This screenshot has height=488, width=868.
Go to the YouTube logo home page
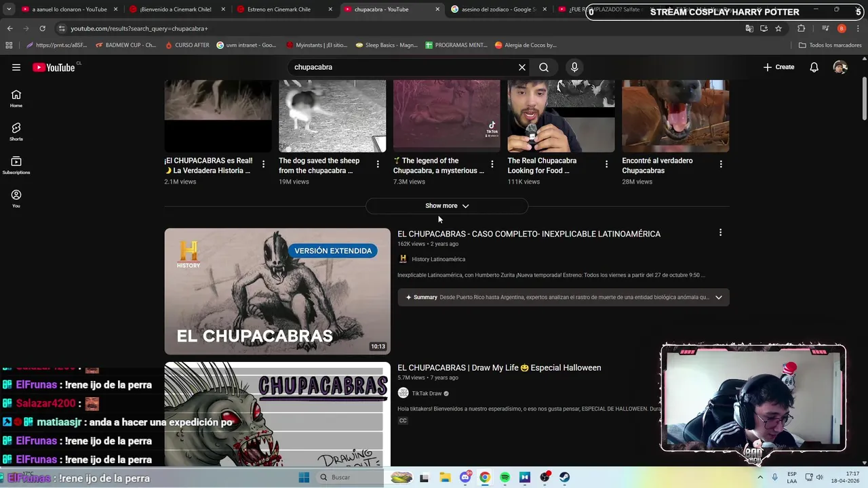[54, 67]
